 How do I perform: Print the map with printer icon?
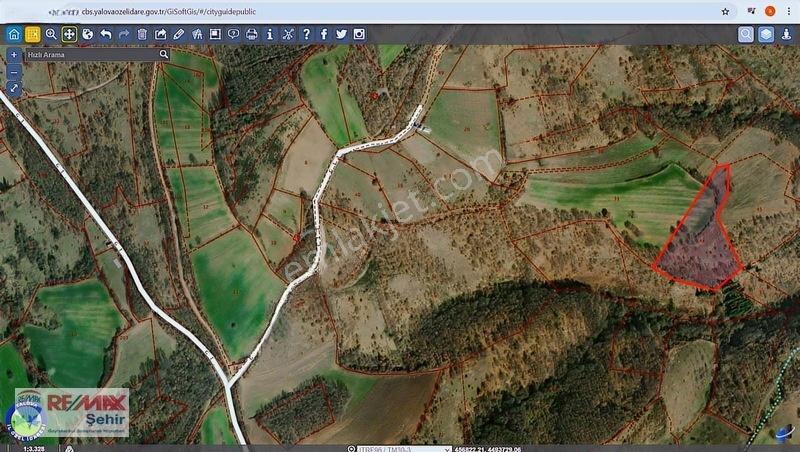click(252, 34)
